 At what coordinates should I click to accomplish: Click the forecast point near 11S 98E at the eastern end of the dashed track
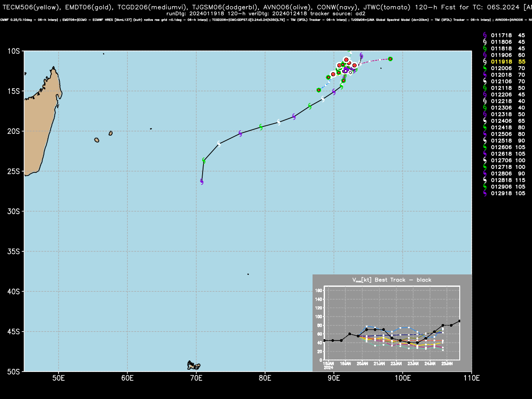[x=390, y=59]
